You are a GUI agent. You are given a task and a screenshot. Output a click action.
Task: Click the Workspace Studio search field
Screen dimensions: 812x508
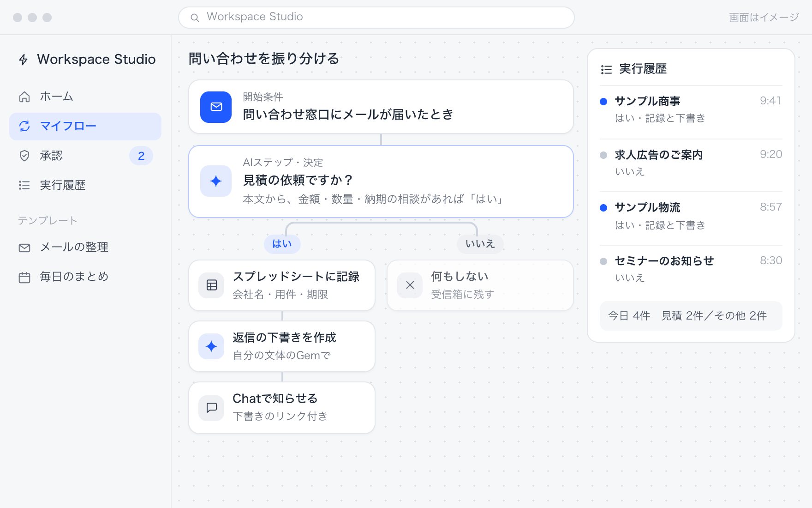(376, 17)
